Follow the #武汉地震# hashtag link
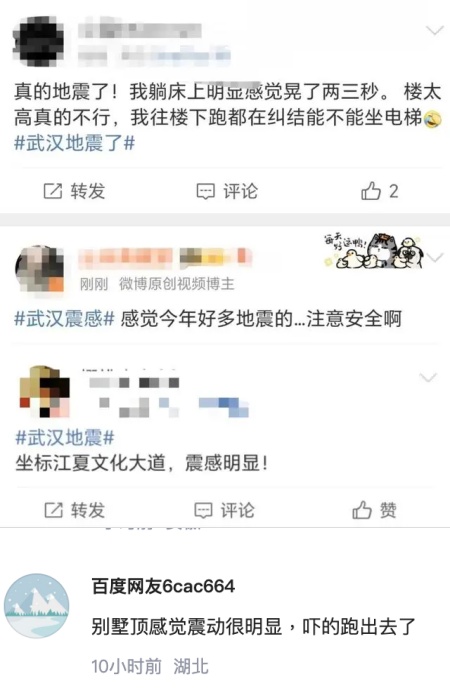The width and height of the screenshot is (450, 690). point(65,437)
